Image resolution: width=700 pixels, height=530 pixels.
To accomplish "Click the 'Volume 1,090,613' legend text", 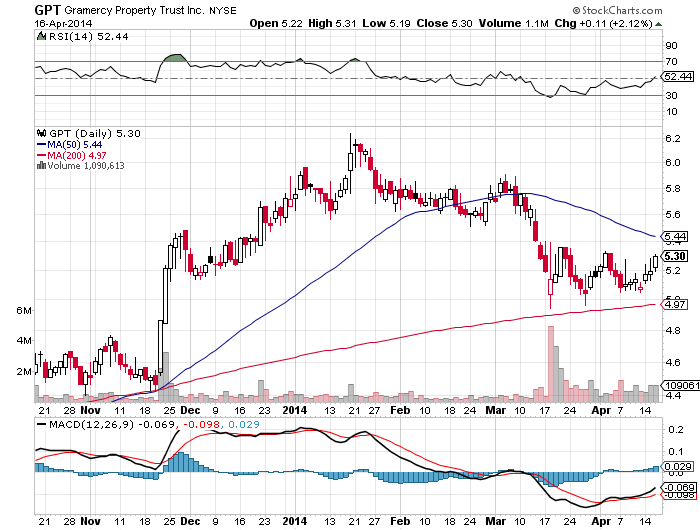I will click(x=86, y=166).
